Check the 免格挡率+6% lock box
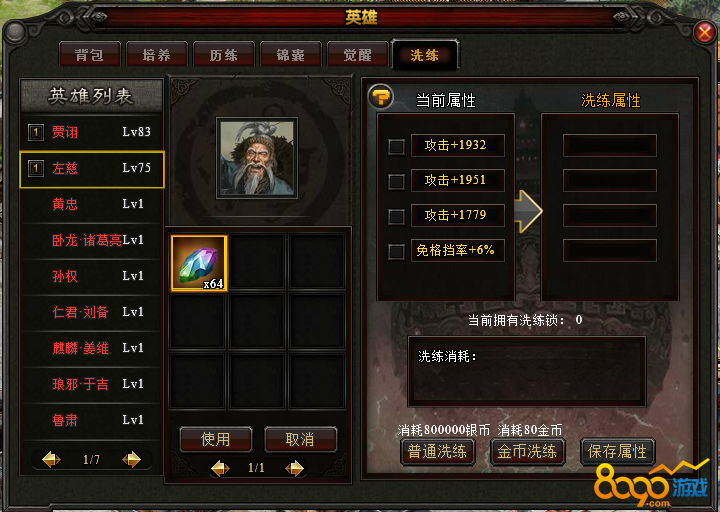720x512 pixels. pyautogui.click(x=396, y=251)
